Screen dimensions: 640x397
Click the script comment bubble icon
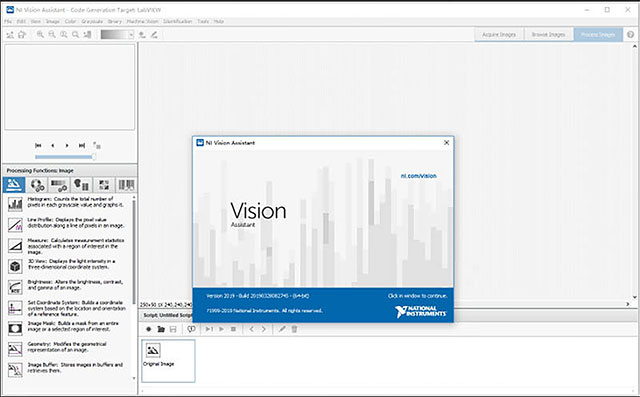(x=191, y=329)
